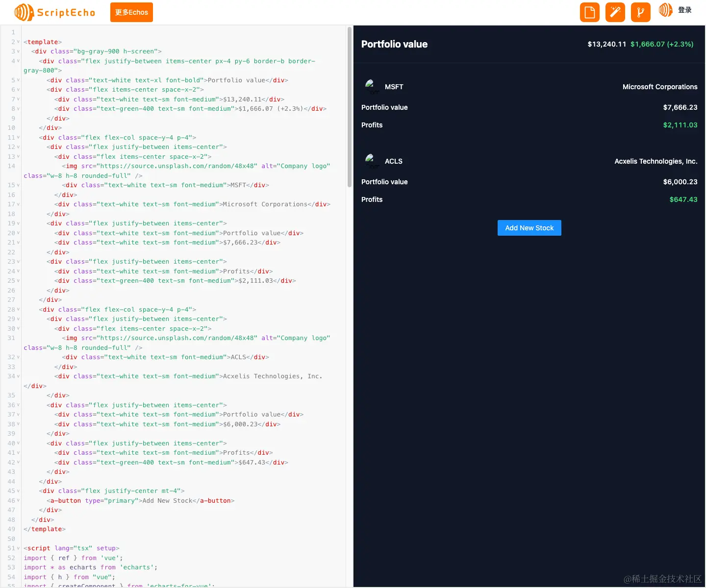Click the Profits label under ACLS
Viewport: 706px width, 588px height.
click(372, 199)
